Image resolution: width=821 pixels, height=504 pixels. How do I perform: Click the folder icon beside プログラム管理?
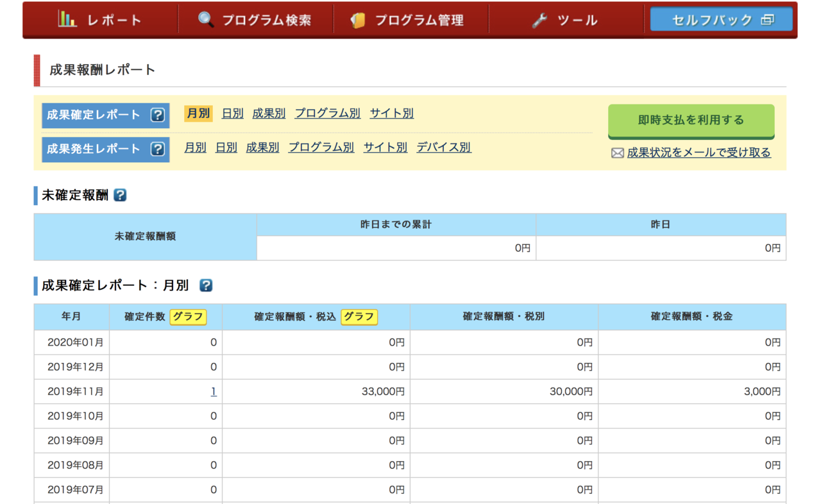[358, 21]
